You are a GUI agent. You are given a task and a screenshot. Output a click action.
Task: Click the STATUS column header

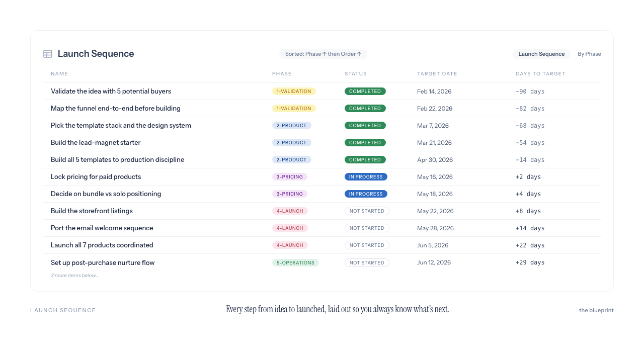[356, 74]
